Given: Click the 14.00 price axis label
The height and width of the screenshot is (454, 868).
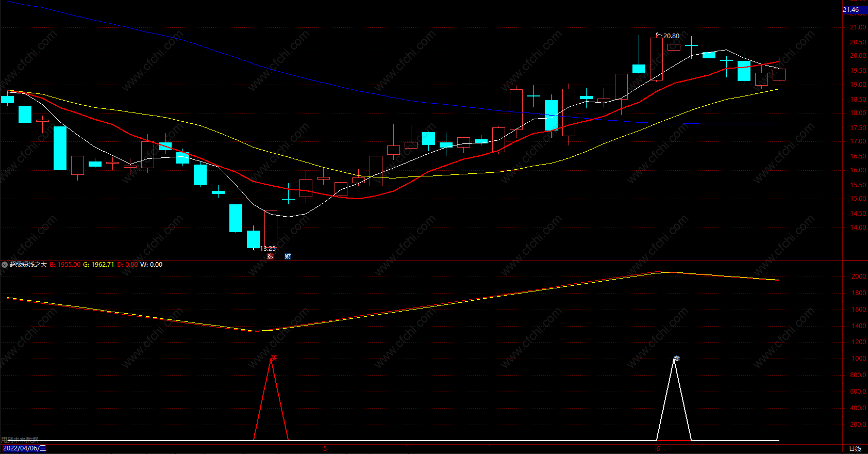Looking at the screenshot, I should 858,228.
